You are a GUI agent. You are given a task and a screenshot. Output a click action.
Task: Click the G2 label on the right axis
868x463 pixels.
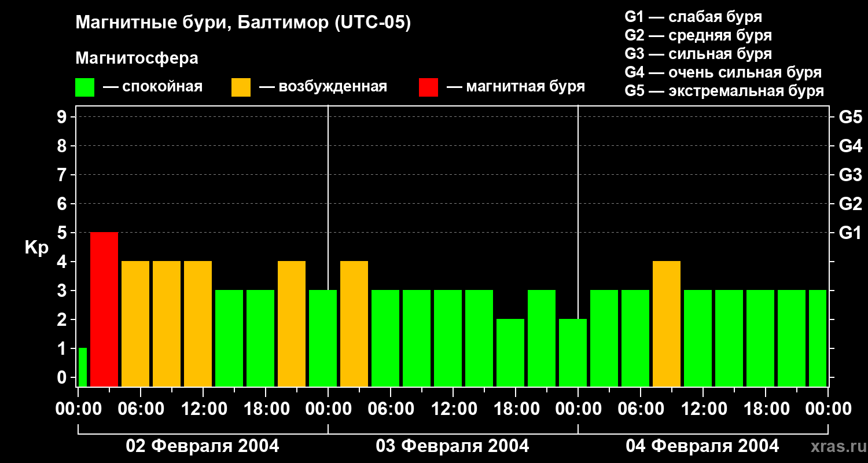[850, 204]
